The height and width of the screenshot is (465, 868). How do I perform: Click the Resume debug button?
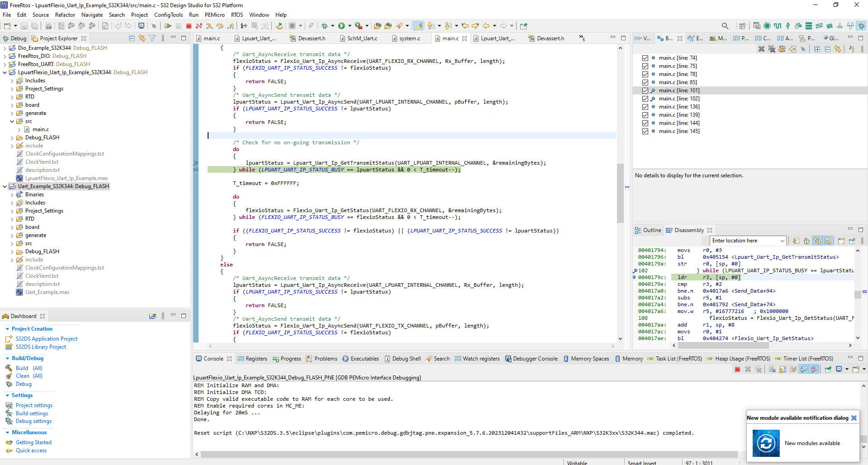pos(168,26)
